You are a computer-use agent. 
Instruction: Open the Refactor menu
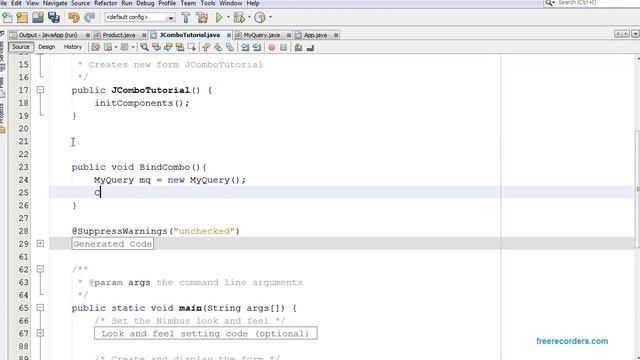tap(106, 3)
